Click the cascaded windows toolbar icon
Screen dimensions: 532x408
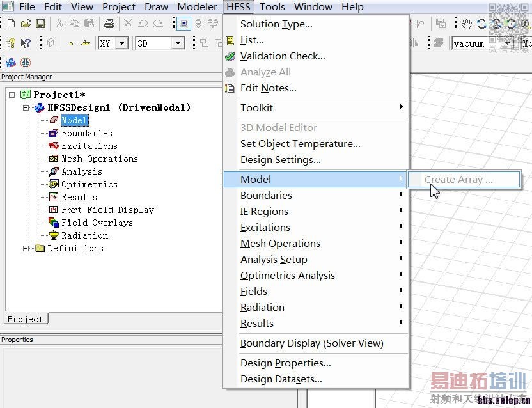coord(441,24)
